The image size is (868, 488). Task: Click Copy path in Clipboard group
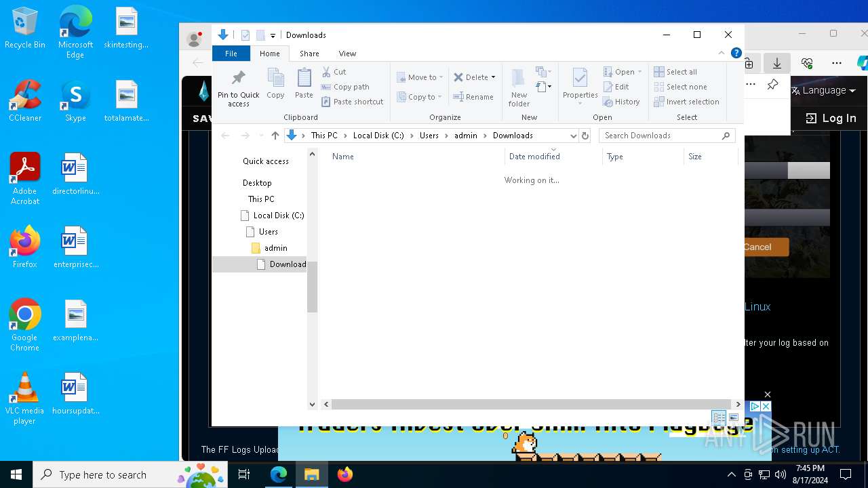coord(345,87)
